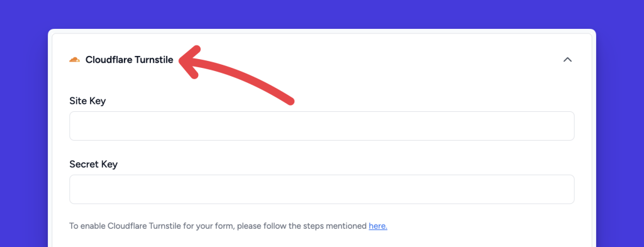Open the 'here.' setup steps link
Screen dimensions: 644x247
pos(378,226)
